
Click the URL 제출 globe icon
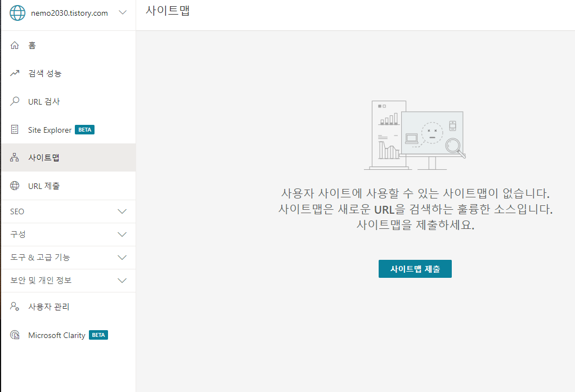(x=15, y=186)
